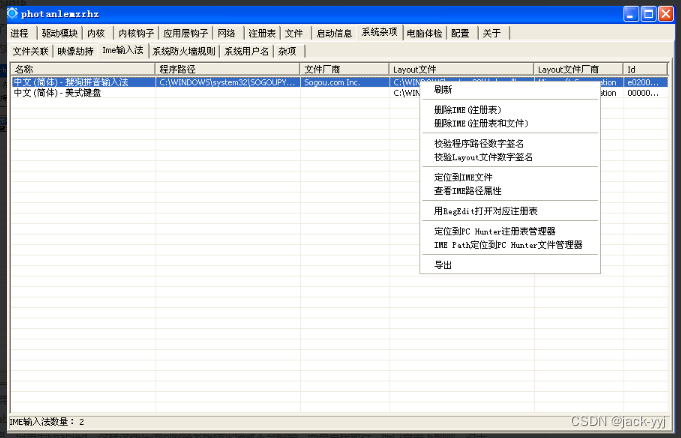Select the 中文(简体) - 美式键盘 row
This screenshot has width=681, height=438.
click(x=340, y=93)
